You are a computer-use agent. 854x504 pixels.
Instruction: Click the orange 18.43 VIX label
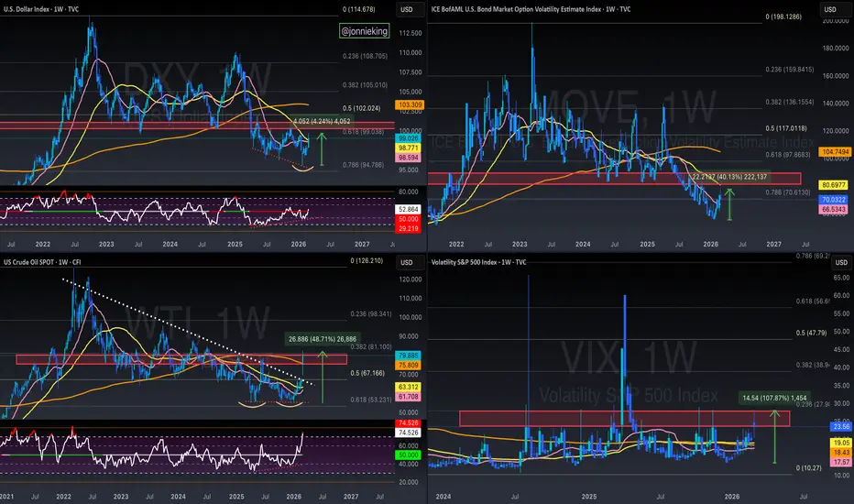pos(841,453)
